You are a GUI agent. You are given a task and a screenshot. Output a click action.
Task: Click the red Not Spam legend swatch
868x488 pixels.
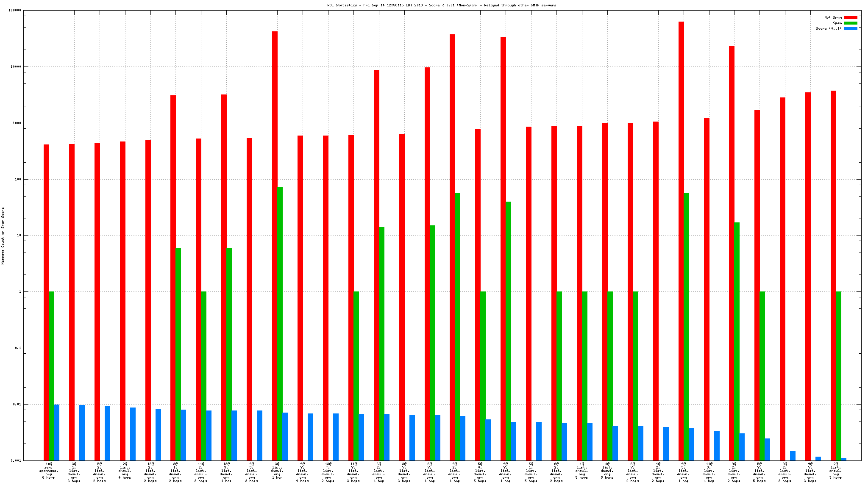[850, 18]
